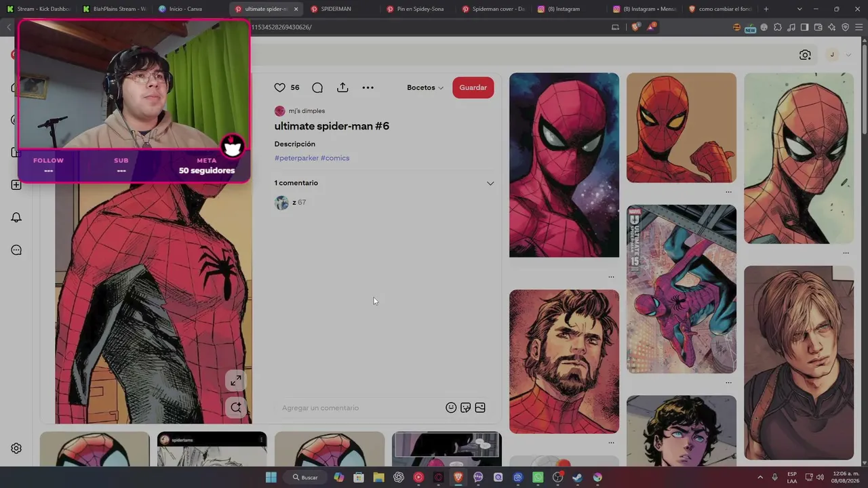
Task: Attach an image to the comment
Action: 480,407
